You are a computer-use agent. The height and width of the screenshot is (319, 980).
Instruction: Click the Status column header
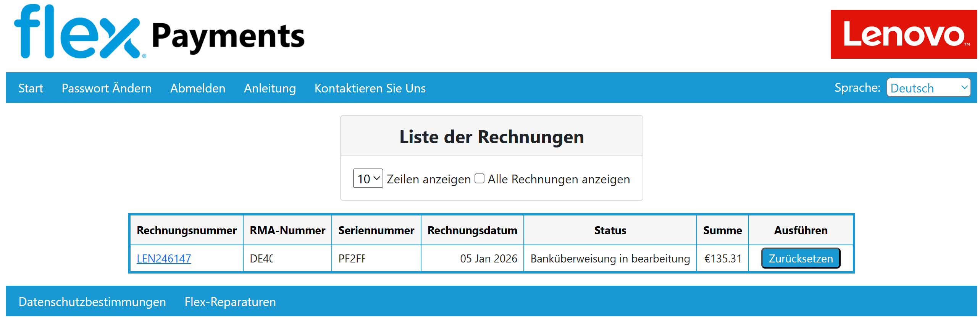coord(610,230)
